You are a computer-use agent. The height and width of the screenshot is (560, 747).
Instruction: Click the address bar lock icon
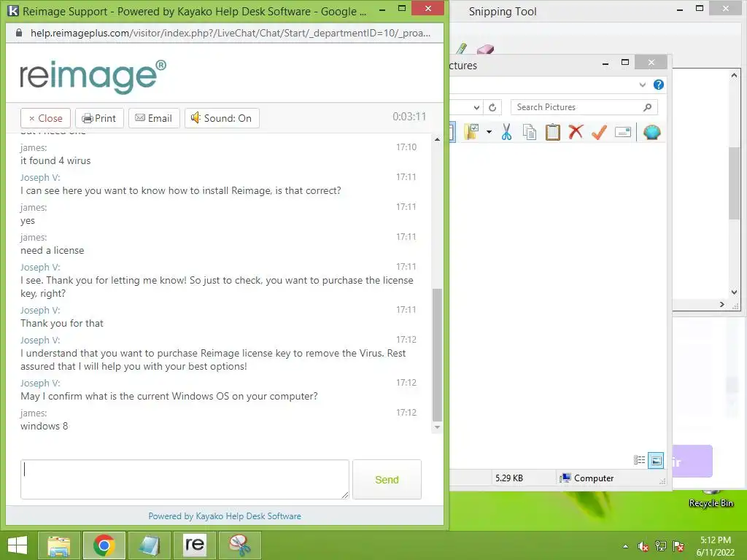click(x=19, y=33)
